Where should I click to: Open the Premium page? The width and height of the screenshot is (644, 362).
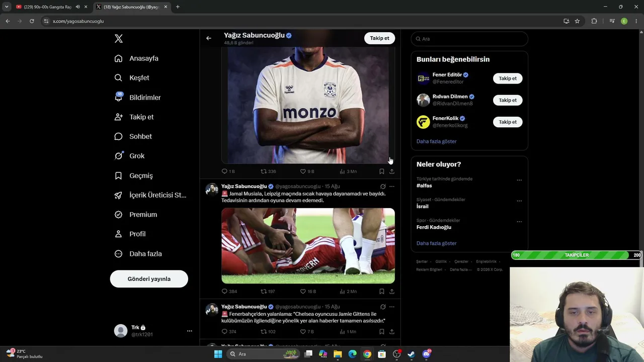click(x=135, y=215)
